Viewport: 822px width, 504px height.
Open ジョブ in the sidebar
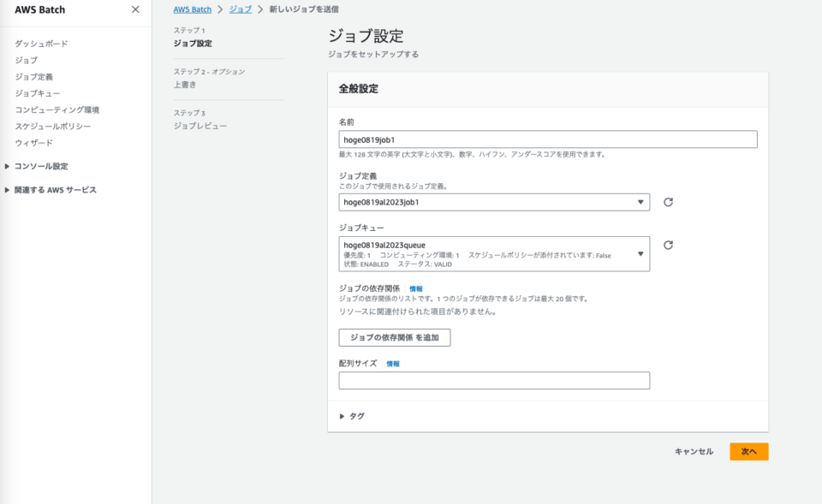pos(27,60)
